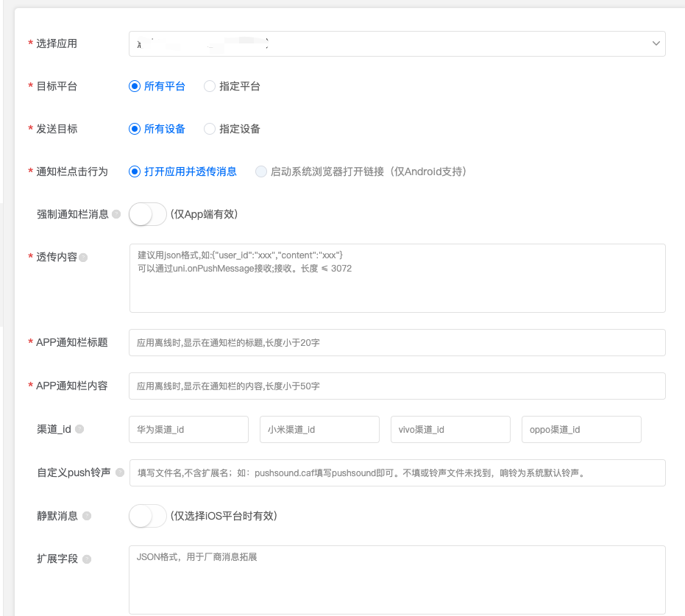Click help icon beside 透传内容
Viewport: 685px width, 616px height.
point(83,258)
